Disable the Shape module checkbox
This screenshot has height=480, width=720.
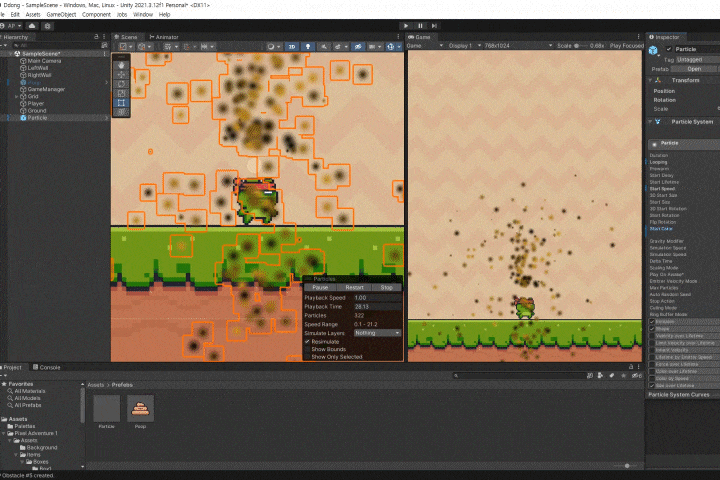(x=652, y=328)
